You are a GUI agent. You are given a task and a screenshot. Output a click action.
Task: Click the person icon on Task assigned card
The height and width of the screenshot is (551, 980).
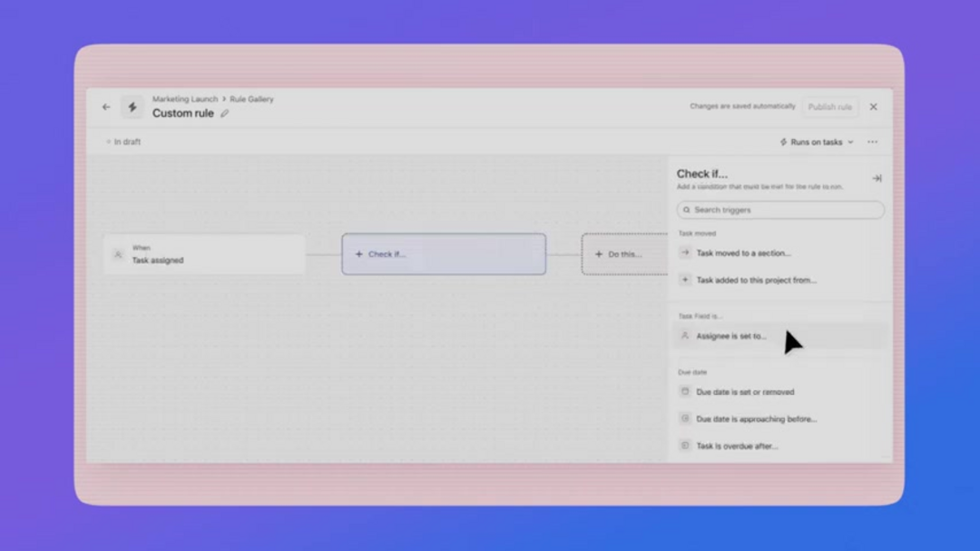118,255
